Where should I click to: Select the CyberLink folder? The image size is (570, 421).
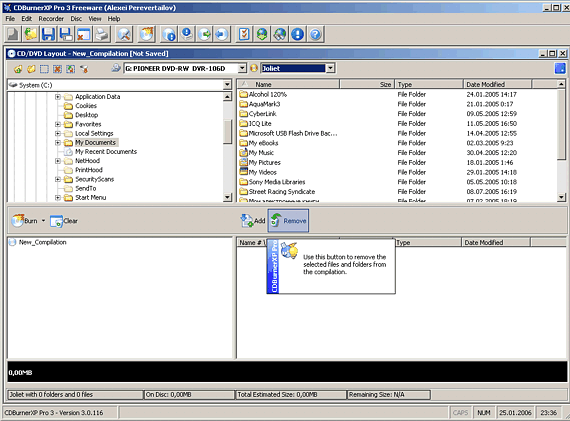click(x=262, y=114)
